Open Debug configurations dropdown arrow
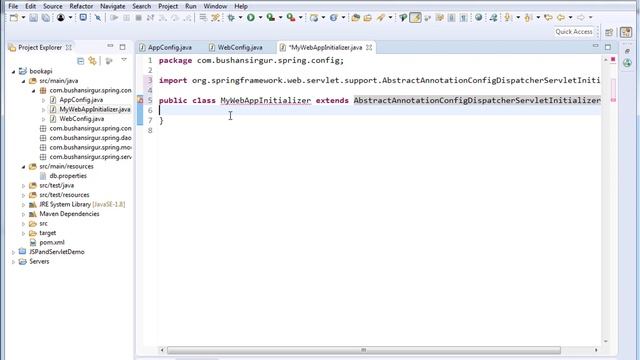Viewport: 640px width, 360px height. click(x=240, y=18)
